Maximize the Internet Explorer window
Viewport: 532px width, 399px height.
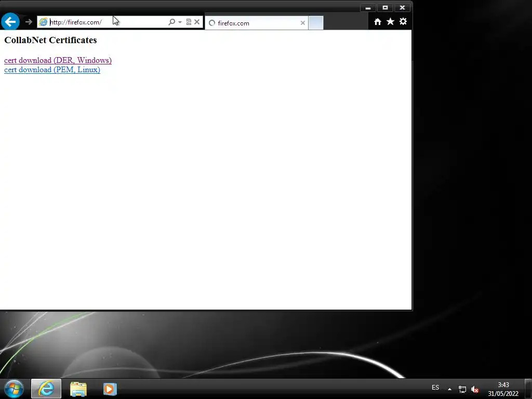(385, 8)
